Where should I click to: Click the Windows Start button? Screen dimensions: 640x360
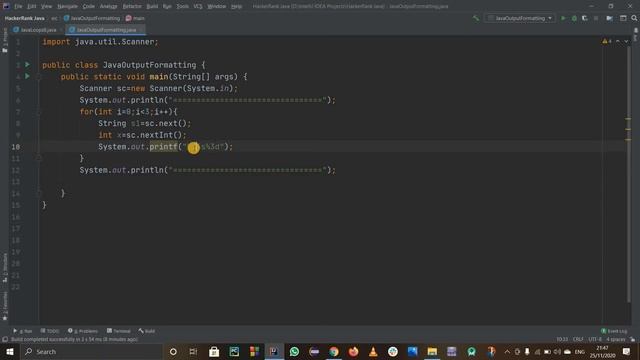[x=9, y=351]
